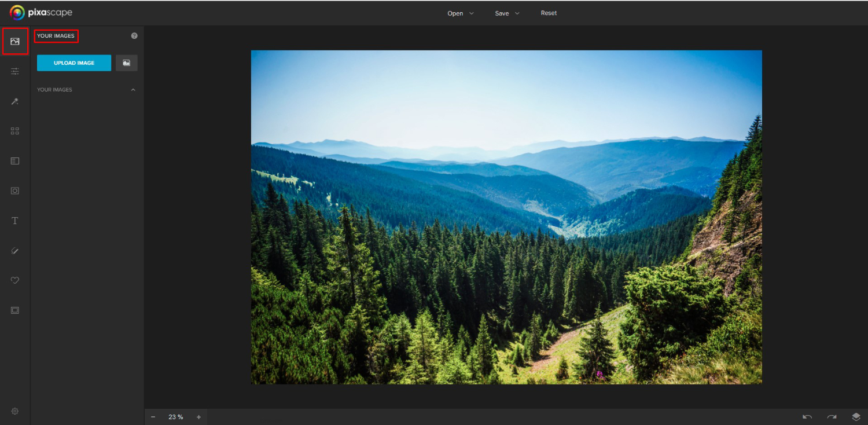Click the pixascape logo
868x425 pixels.
pos(41,12)
